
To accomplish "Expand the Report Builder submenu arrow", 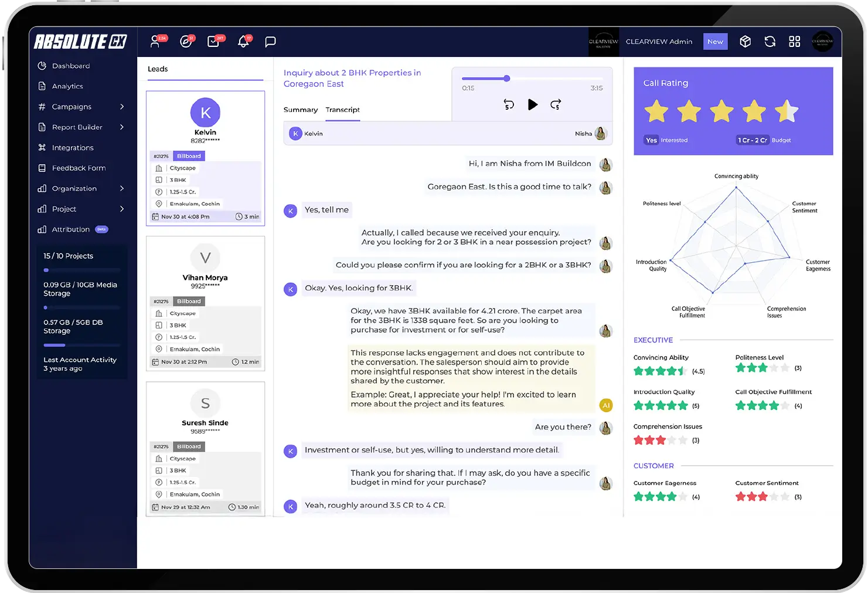I will point(122,127).
